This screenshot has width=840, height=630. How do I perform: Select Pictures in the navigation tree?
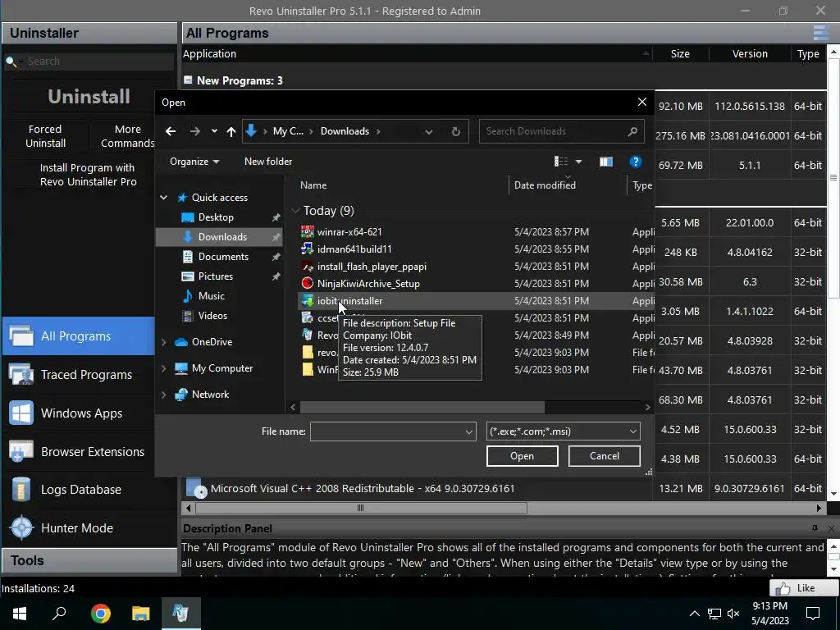(x=216, y=276)
